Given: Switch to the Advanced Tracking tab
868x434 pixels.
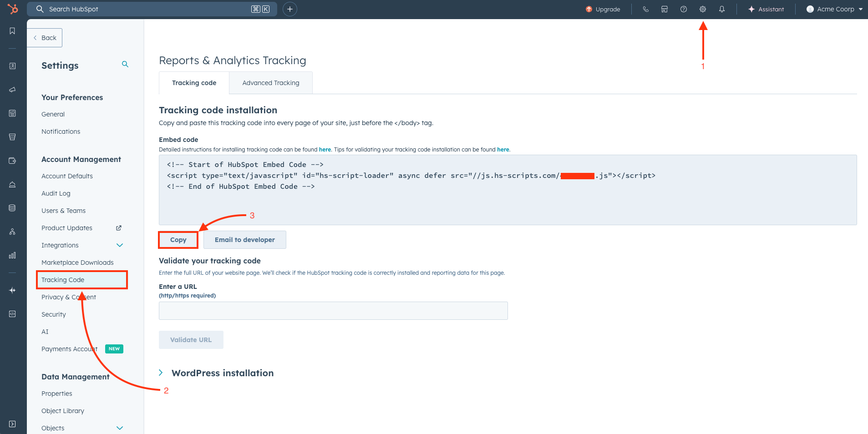Looking at the screenshot, I should pos(271,83).
